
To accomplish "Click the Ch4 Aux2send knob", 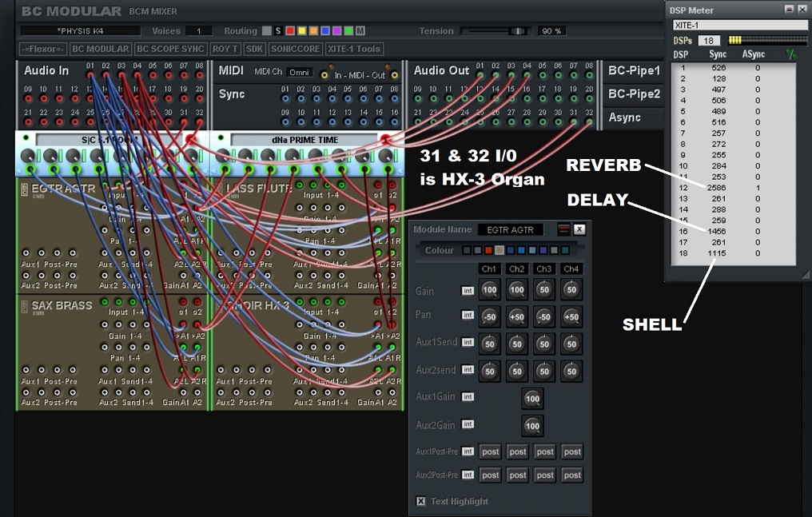I will pyautogui.click(x=571, y=372).
